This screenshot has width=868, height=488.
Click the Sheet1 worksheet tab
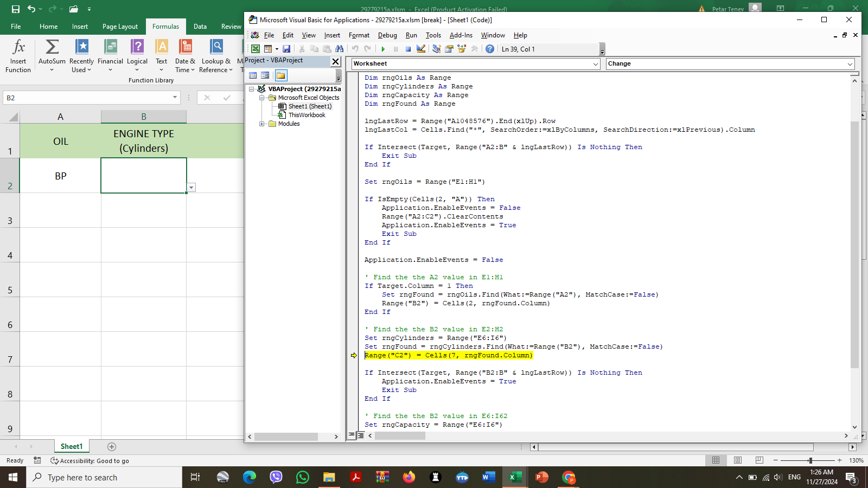(x=72, y=446)
